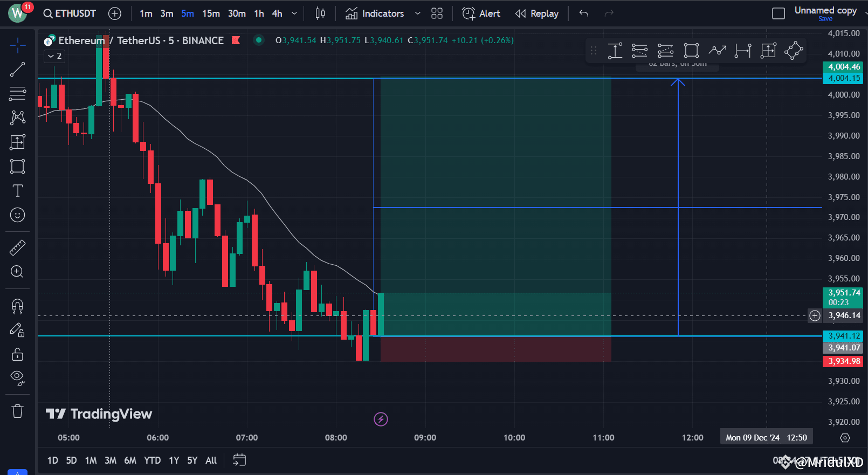Image resolution: width=868 pixels, height=475 pixels.
Task: Open candlestick chart type selector
Action: tap(320, 13)
